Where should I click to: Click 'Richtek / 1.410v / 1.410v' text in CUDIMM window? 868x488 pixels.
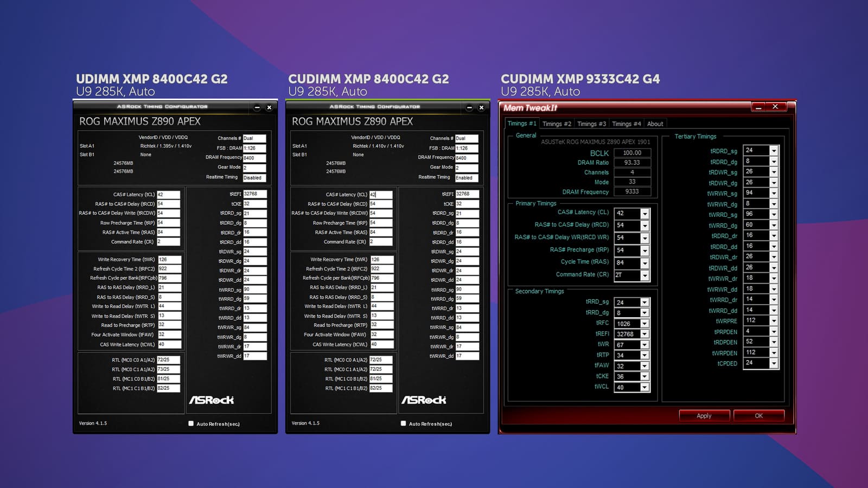378,146
